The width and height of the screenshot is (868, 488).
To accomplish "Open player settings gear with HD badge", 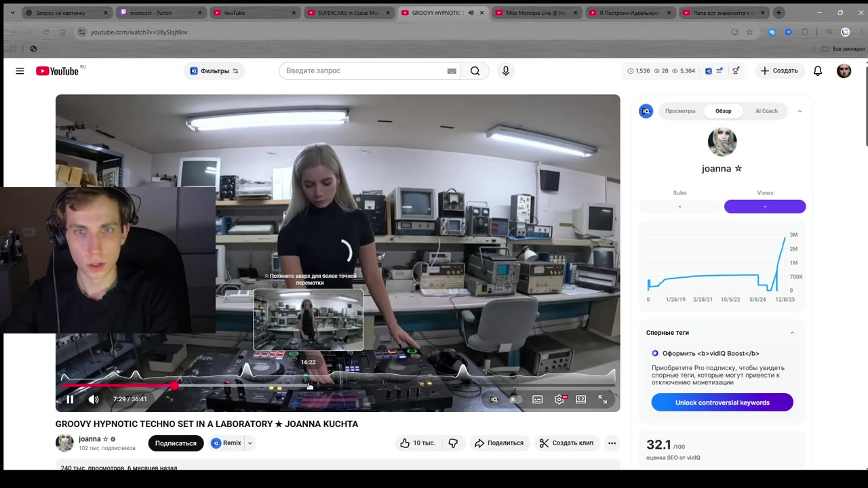I will point(559,399).
